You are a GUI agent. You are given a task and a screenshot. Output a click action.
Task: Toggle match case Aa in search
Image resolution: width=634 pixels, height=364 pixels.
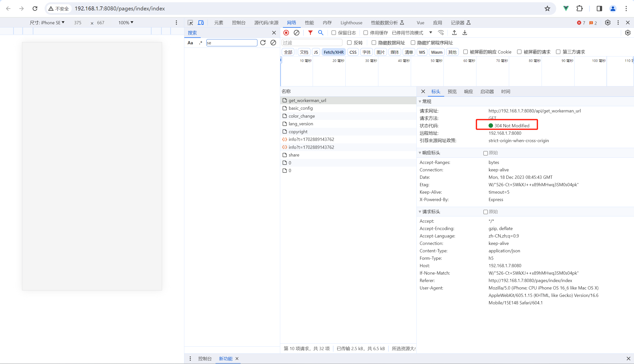190,43
